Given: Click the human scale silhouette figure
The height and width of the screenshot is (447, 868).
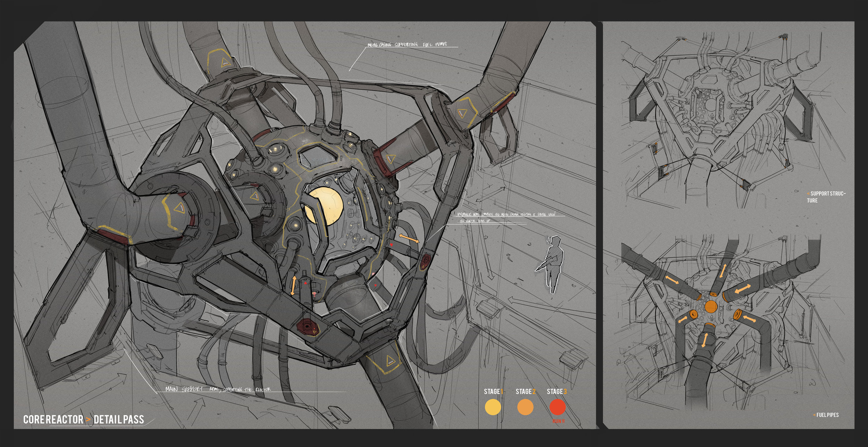Looking at the screenshot, I should tap(551, 264).
